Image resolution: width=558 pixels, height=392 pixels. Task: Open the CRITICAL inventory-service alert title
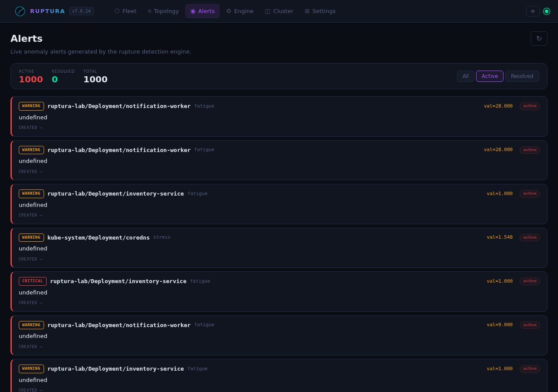(118, 281)
